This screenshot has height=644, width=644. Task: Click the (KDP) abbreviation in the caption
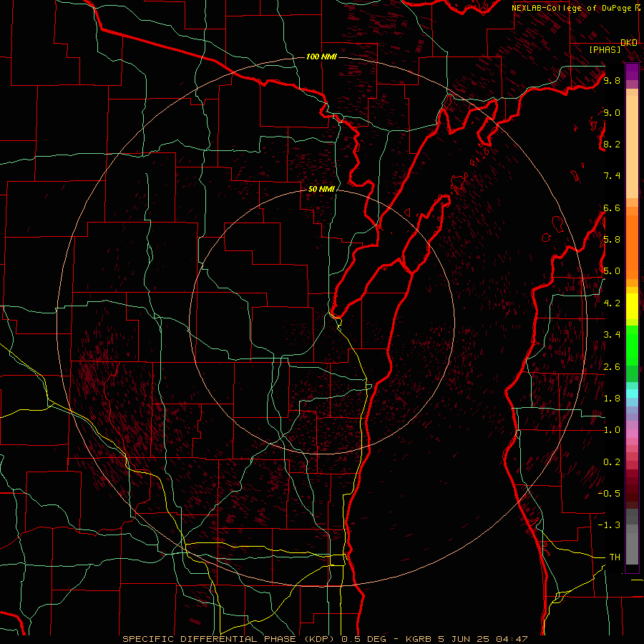click(319, 639)
